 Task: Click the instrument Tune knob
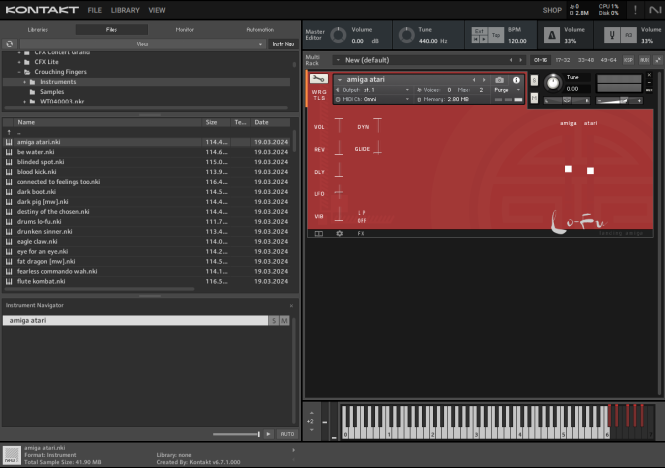[553, 82]
